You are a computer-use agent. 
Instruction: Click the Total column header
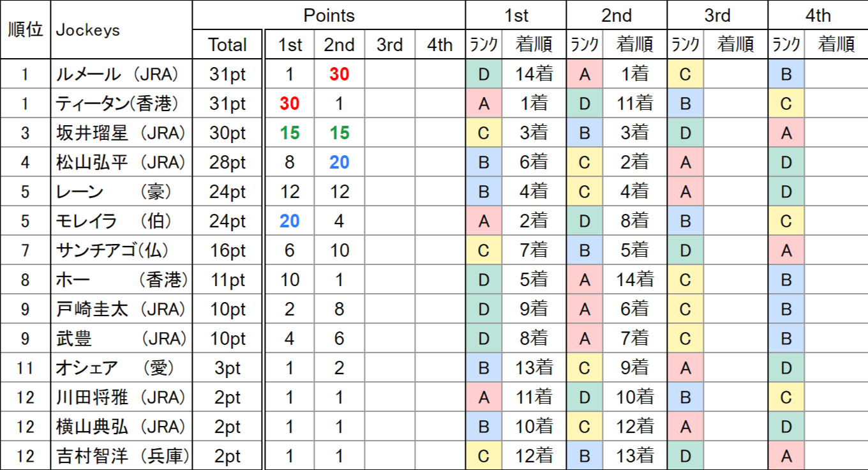(x=227, y=45)
